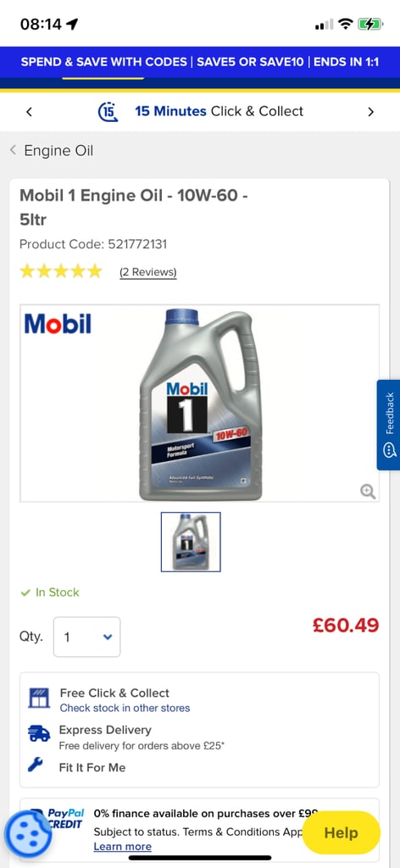Tap the Spend & Save with codes banner
This screenshot has height=868, width=400.
[x=200, y=61]
